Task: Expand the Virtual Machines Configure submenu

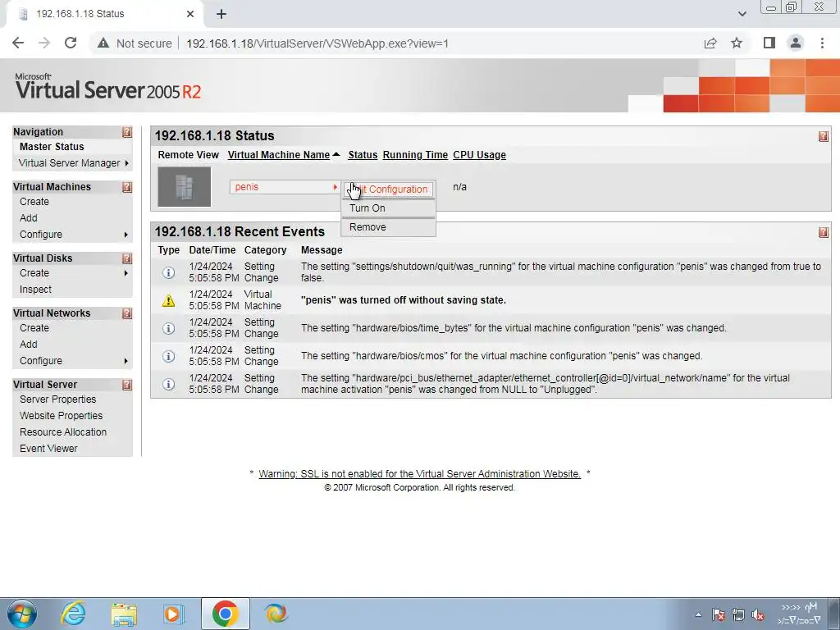Action: [126, 235]
